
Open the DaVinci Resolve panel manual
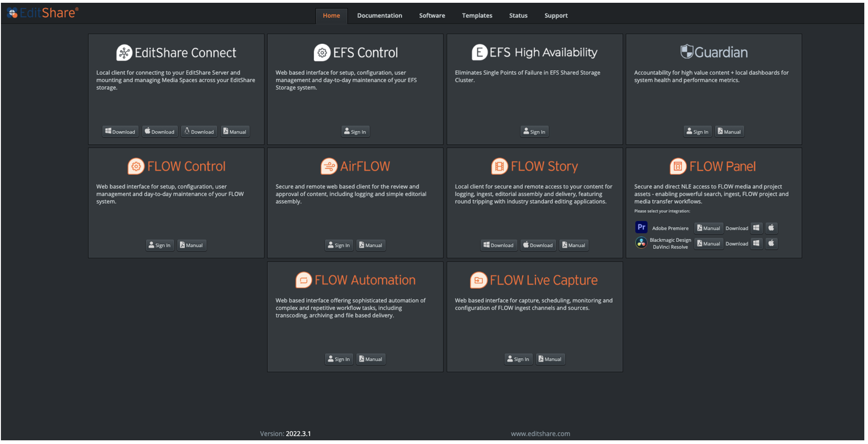click(x=709, y=243)
